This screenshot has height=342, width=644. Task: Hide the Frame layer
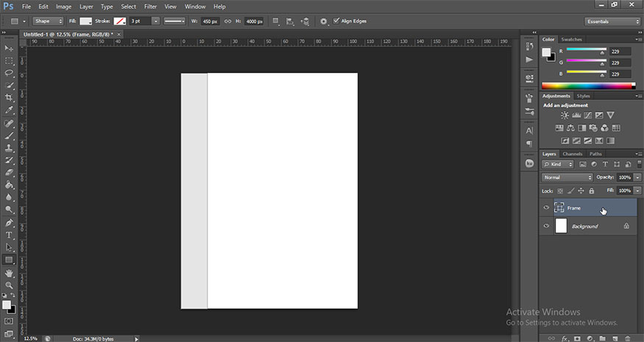[x=546, y=207]
